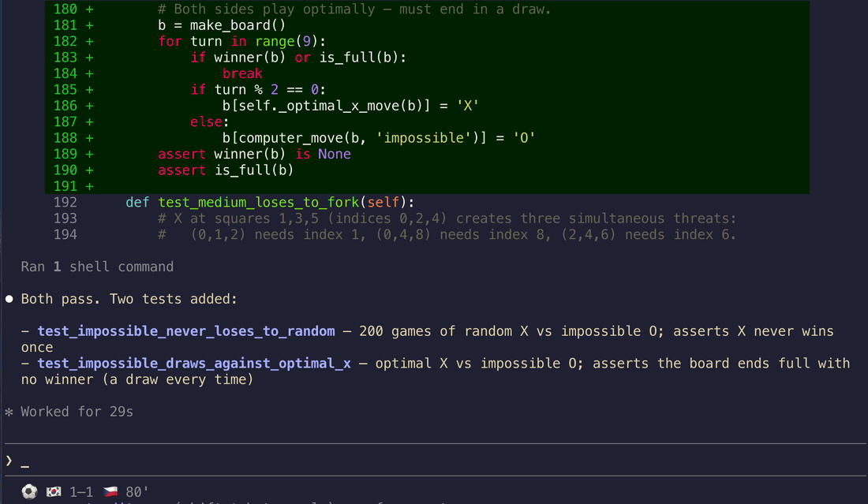Click the South Korea flag icon
Screen dimensions: 868x504
click(54, 491)
